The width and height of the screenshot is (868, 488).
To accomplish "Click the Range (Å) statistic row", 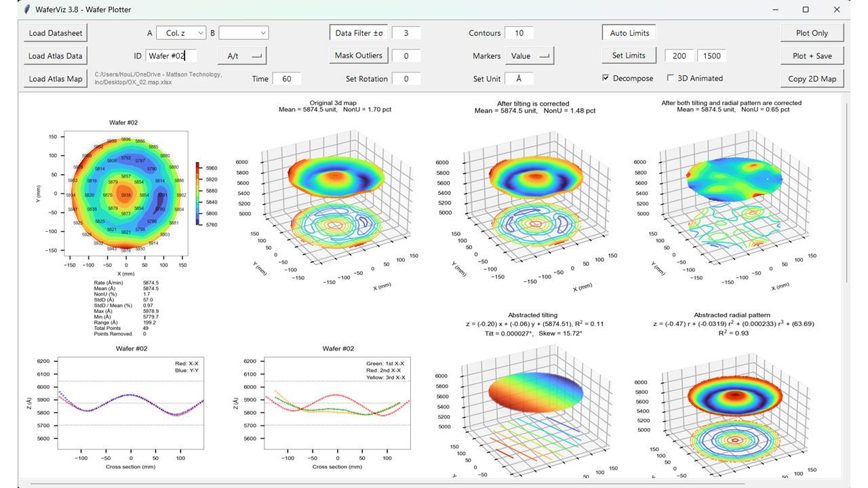I will click(127, 323).
